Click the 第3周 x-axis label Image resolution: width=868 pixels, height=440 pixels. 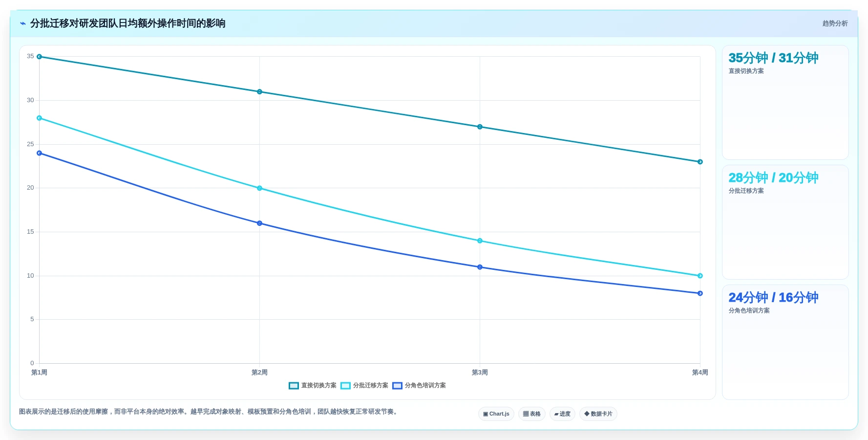click(480, 373)
